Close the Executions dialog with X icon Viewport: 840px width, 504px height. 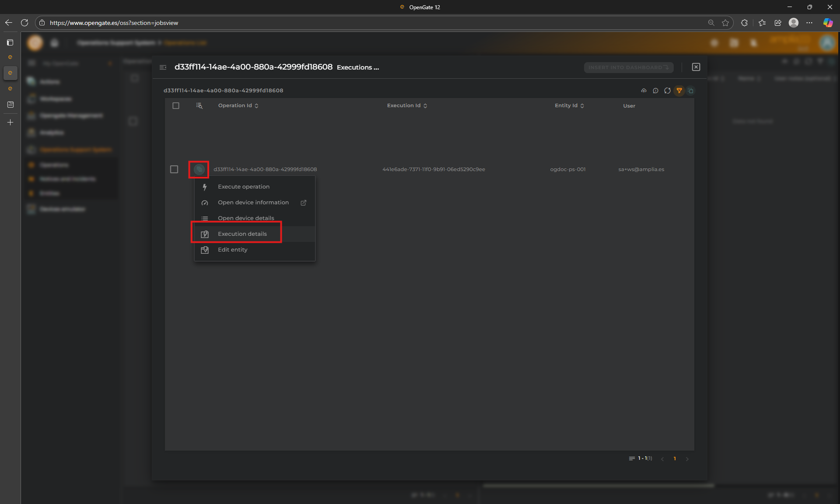click(696, 67)
